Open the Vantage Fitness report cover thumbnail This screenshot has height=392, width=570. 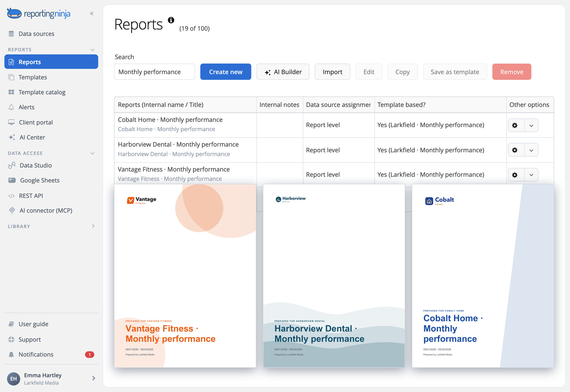pyautogui.click(x=185, y=276)
